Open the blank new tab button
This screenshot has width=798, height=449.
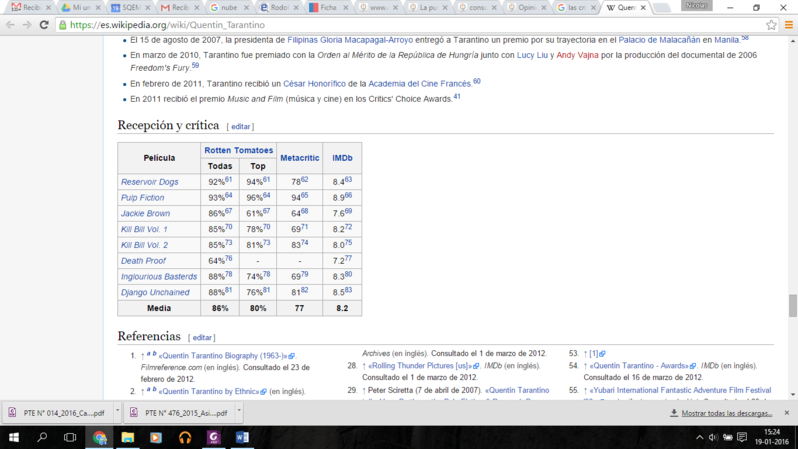click(661, 8)
